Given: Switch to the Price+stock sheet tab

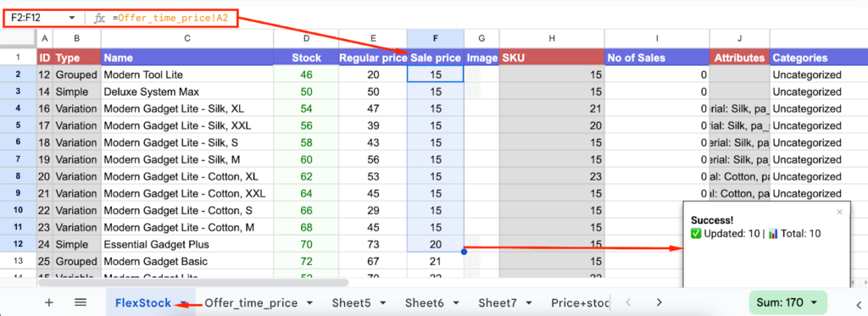Looking at the screenshot, I should 580,302.
